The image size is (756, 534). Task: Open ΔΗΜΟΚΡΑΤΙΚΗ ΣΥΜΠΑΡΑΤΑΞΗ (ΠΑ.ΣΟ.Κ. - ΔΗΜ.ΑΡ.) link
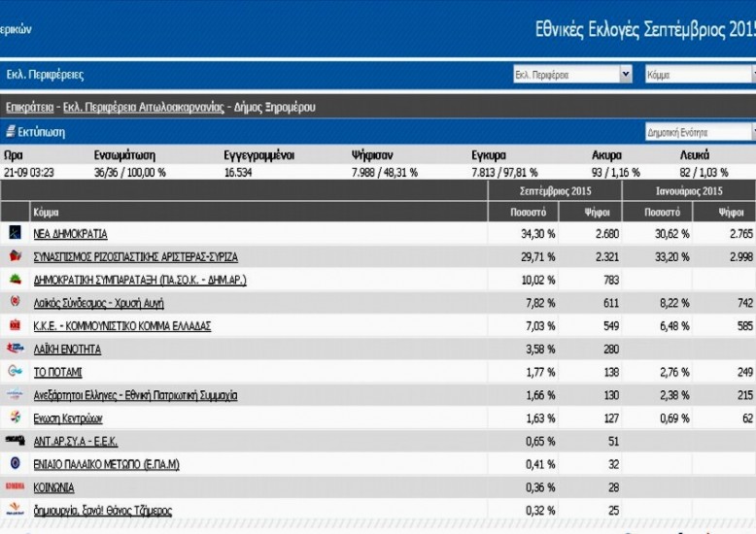point(140,280)
